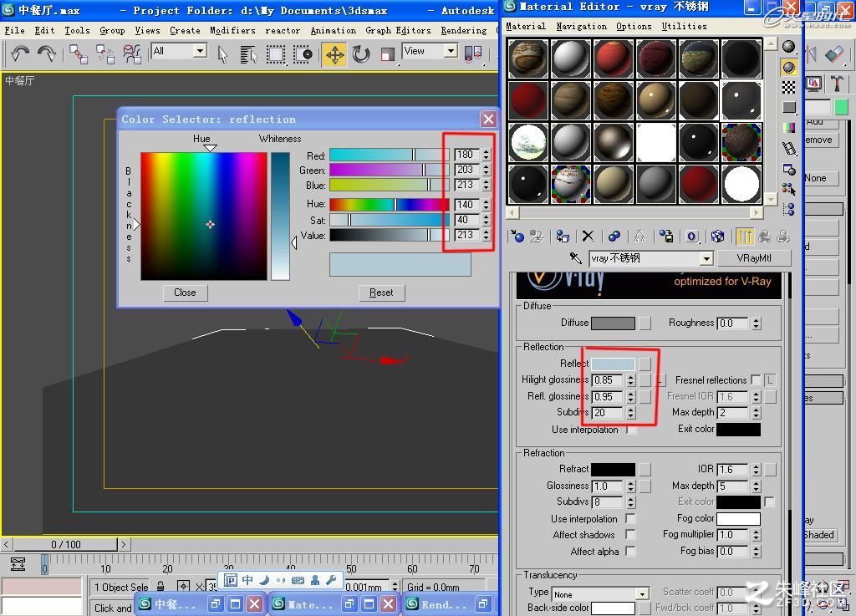Open the View reference coordinate dropdown

(451, 51)
